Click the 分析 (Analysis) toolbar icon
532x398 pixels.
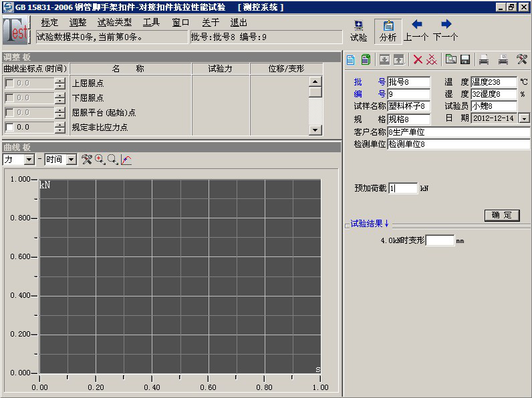tap(388, 30)
